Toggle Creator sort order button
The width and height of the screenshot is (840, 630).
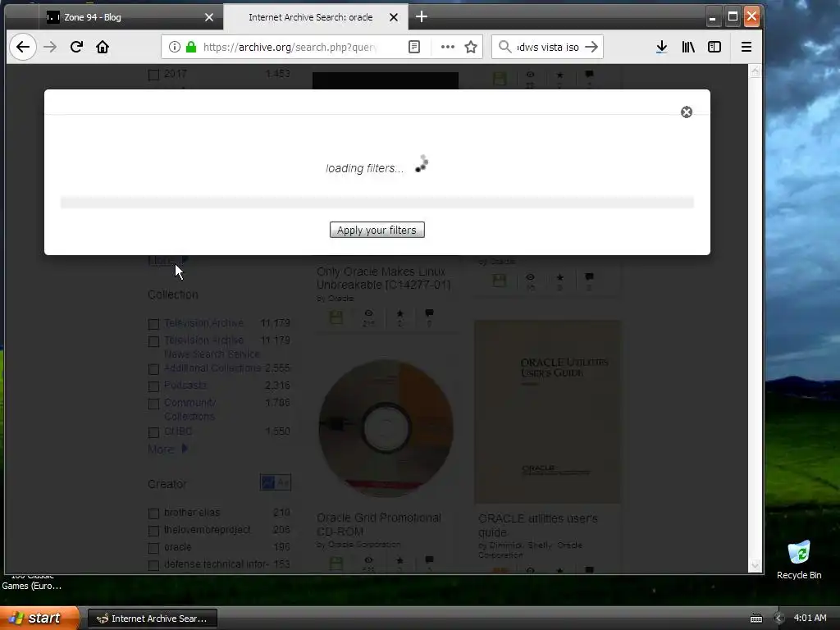pyautogui.click(x=276, y=482)
